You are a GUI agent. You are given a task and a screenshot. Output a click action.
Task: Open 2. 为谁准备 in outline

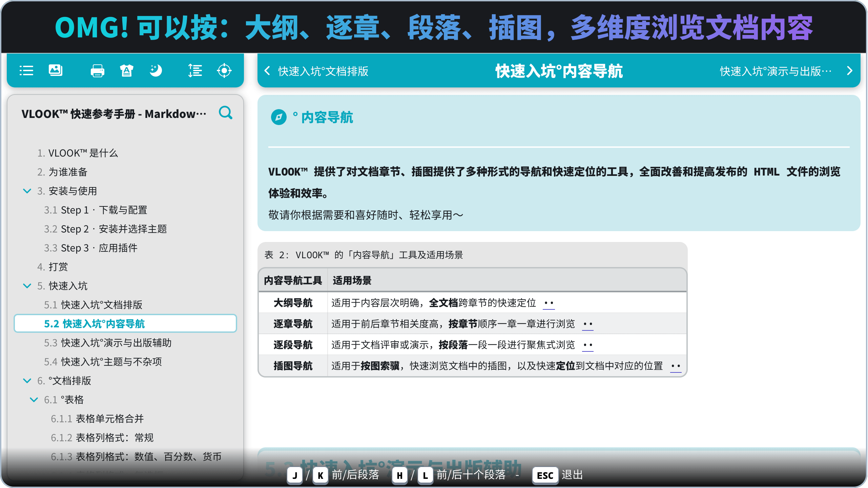point(62,172)
